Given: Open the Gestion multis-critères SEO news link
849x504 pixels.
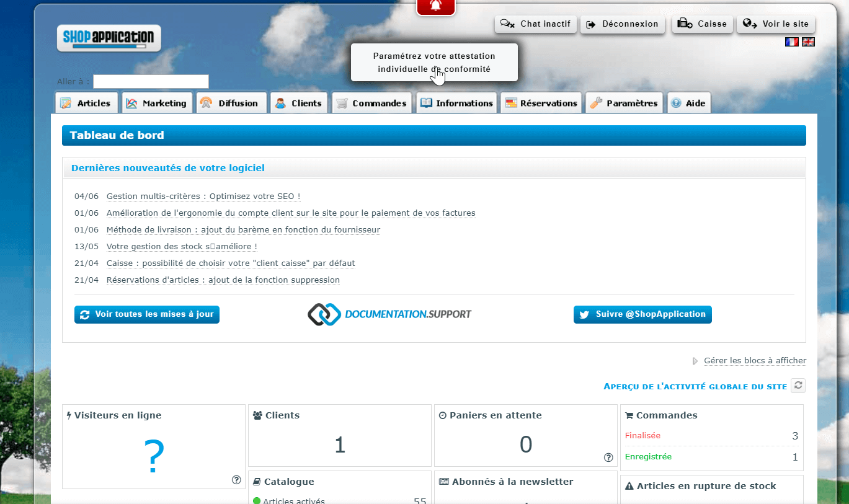Looking at the screenshot, I should (x=203, y=197).
